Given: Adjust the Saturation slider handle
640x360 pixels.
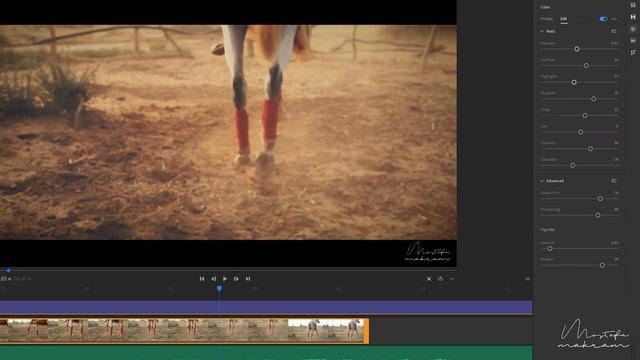Looking at the screenshot, I should click(x=573, y=166).
